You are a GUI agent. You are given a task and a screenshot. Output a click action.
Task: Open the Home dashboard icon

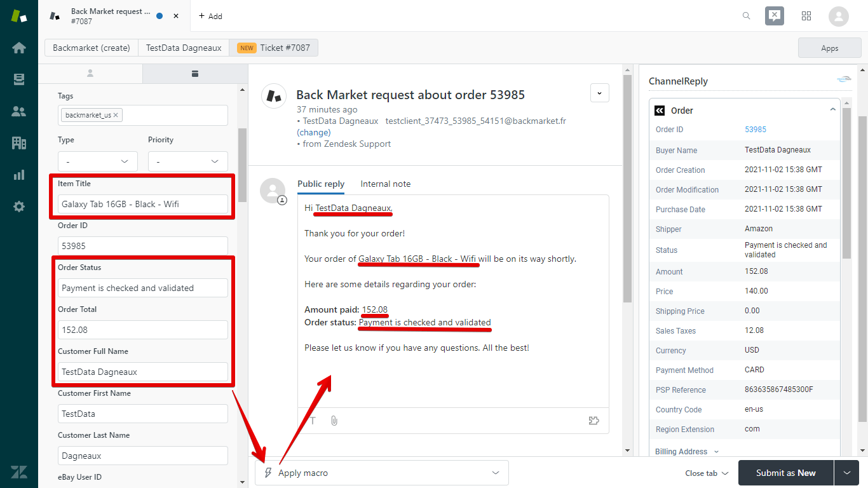(18, 47)
